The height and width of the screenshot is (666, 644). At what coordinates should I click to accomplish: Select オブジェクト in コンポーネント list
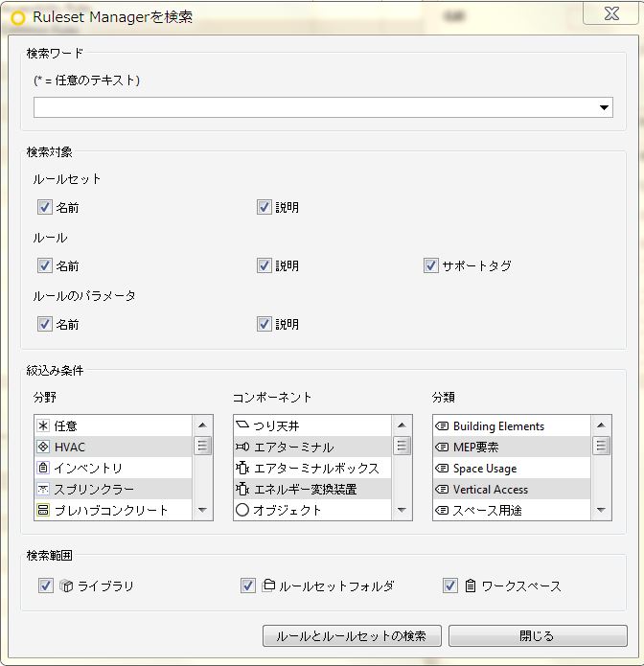click(312, 510)
